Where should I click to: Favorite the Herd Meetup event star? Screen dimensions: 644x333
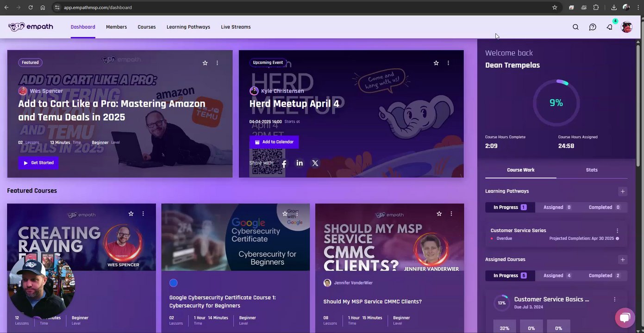click(436, 63)
